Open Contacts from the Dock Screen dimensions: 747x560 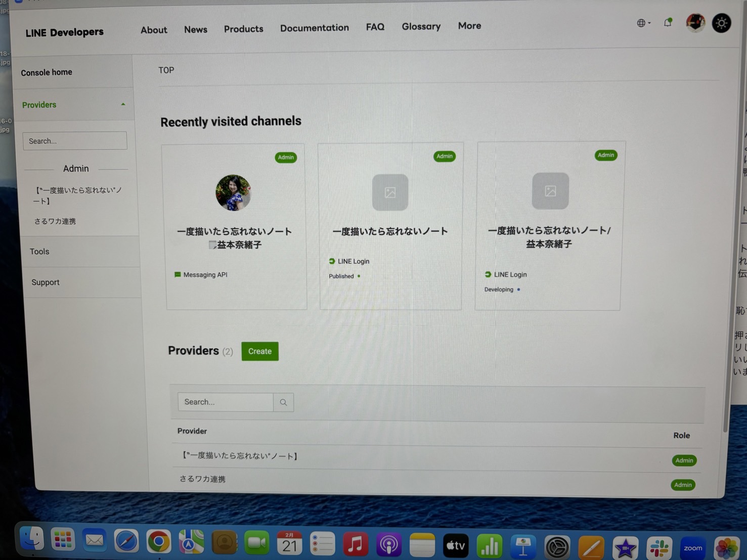[224, 543]
